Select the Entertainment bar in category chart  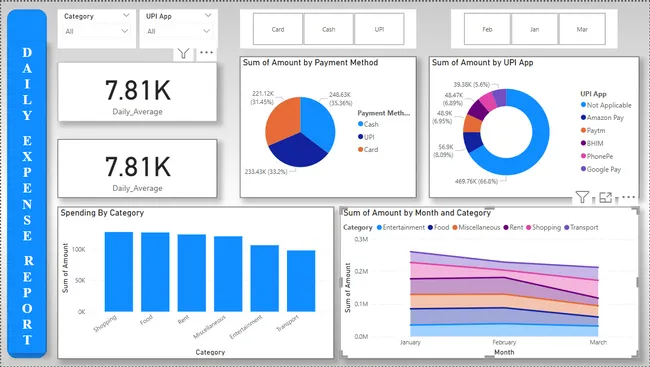point(264,278)
